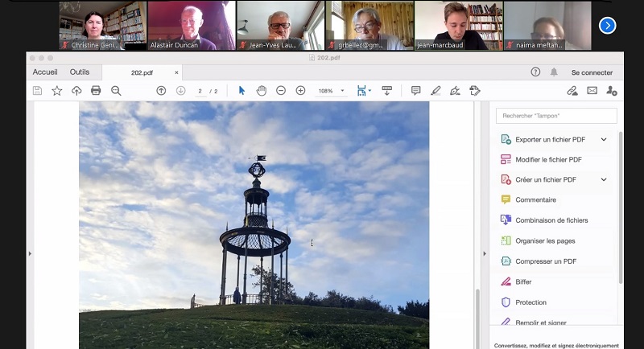Open the 108% zoom level dropdown

point(343,91)
